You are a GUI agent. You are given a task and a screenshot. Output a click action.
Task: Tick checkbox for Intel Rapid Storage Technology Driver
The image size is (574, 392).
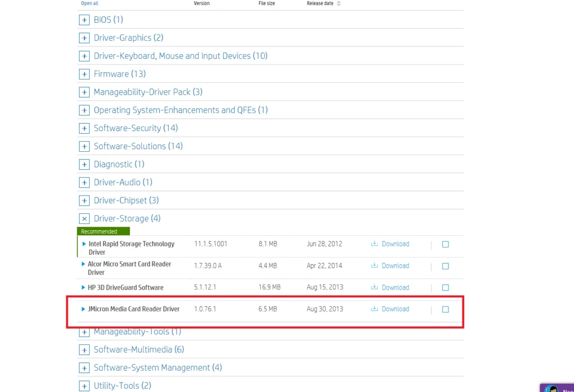click(x=446, y=244)
